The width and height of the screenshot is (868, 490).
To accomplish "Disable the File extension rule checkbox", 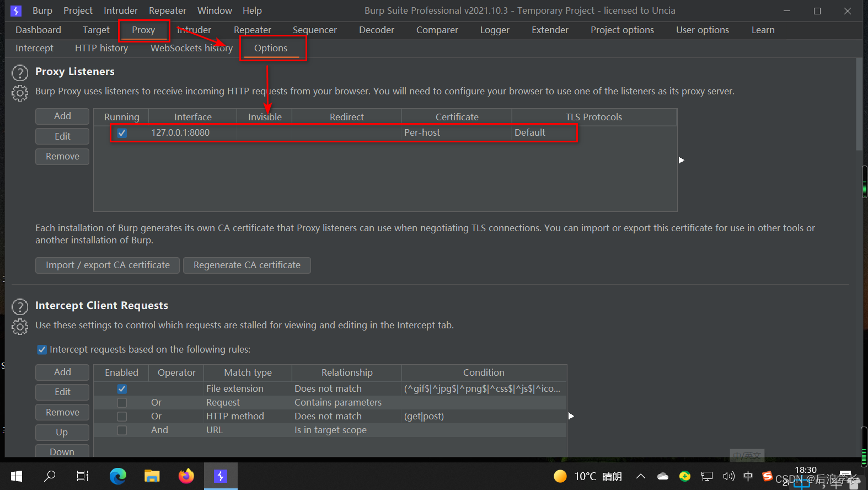I will click(x=122, y=389).
